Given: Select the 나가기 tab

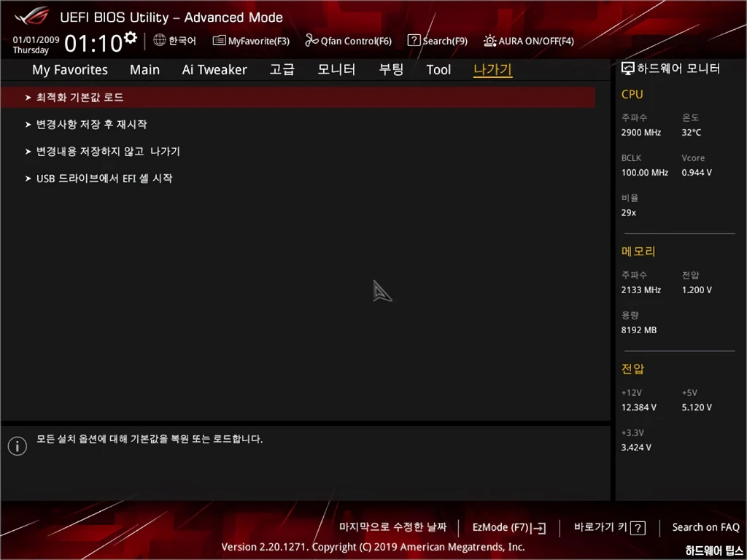Looking at the screenshot, I should [x=492, y=69].
